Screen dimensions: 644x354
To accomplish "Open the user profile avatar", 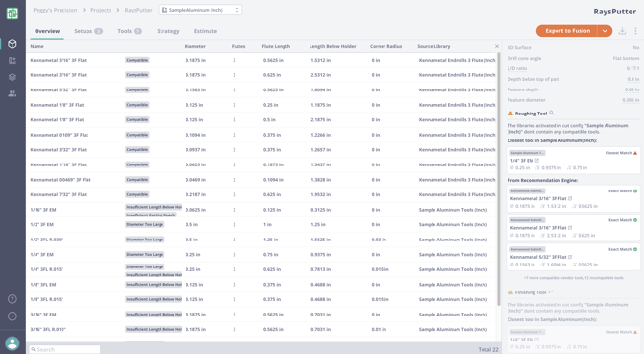I will (12, 343).
